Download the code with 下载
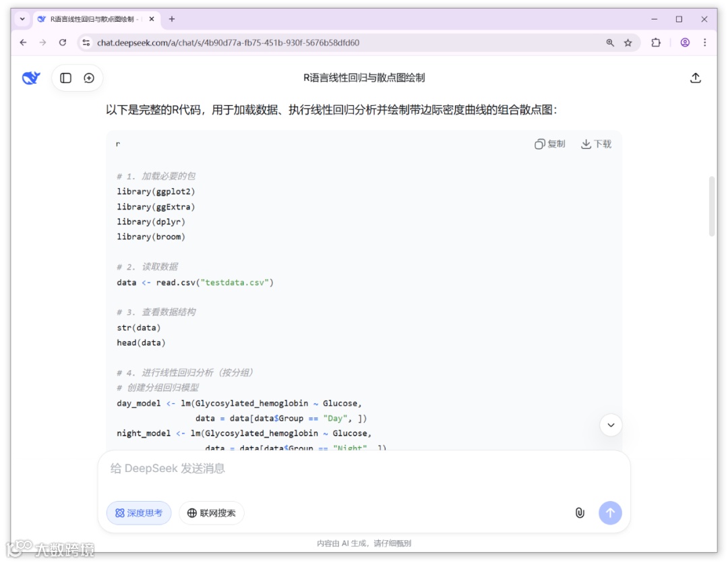 pos(596,144)
